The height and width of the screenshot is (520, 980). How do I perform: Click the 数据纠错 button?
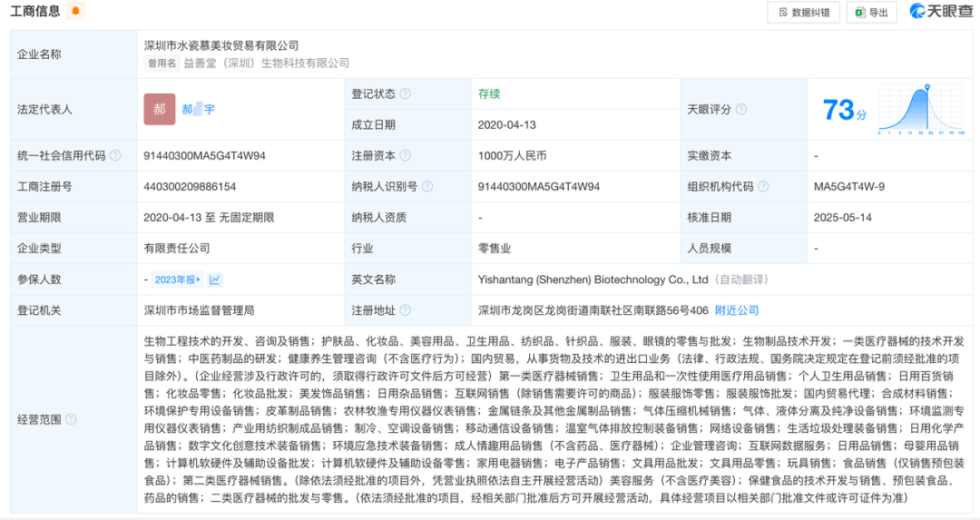coord(803,12)
